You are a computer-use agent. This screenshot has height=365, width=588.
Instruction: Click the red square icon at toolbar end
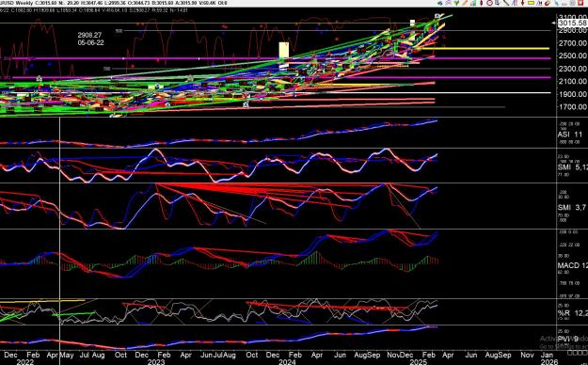[580, 3]
